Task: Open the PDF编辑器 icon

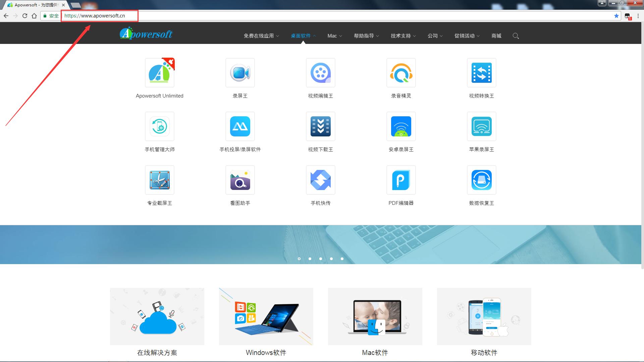Action: [401, 180]
